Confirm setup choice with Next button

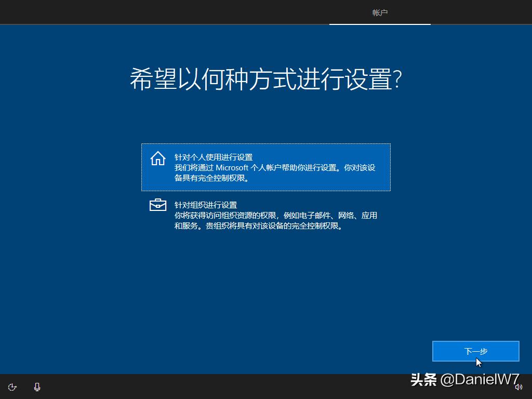click(x=475, y=351)
